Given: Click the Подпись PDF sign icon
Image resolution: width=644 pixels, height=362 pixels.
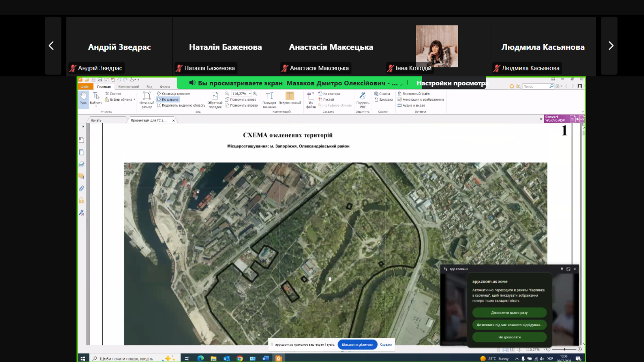Looking at the screenshot, I should pyautogui.click(x=363, y=100).
